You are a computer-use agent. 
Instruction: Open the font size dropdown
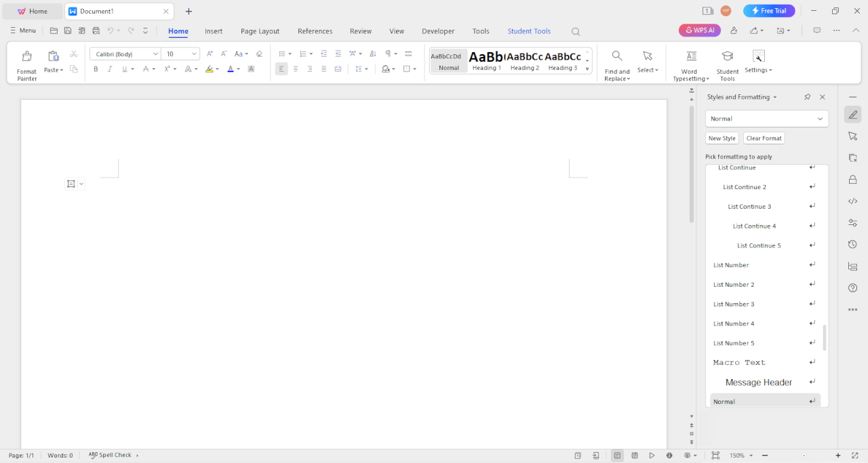coord(195,54)
